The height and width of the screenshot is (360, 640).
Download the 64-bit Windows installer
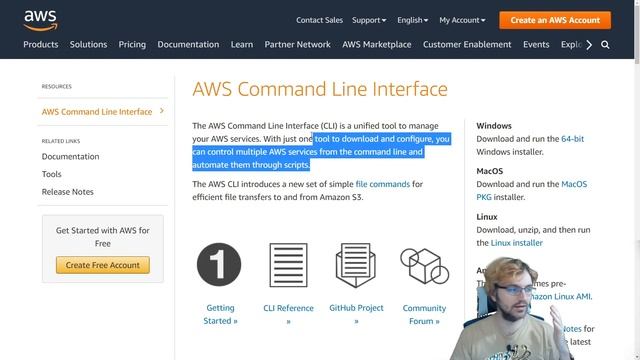coord(572,139)
